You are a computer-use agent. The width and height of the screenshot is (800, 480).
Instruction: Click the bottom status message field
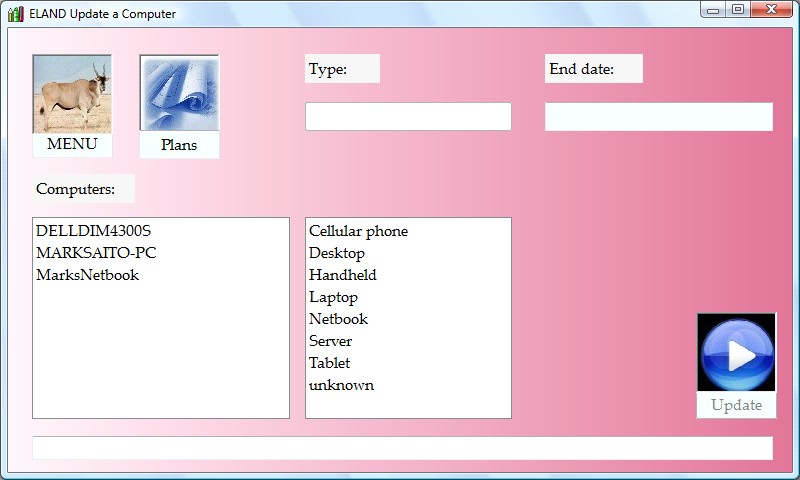(x=402, y=448)
